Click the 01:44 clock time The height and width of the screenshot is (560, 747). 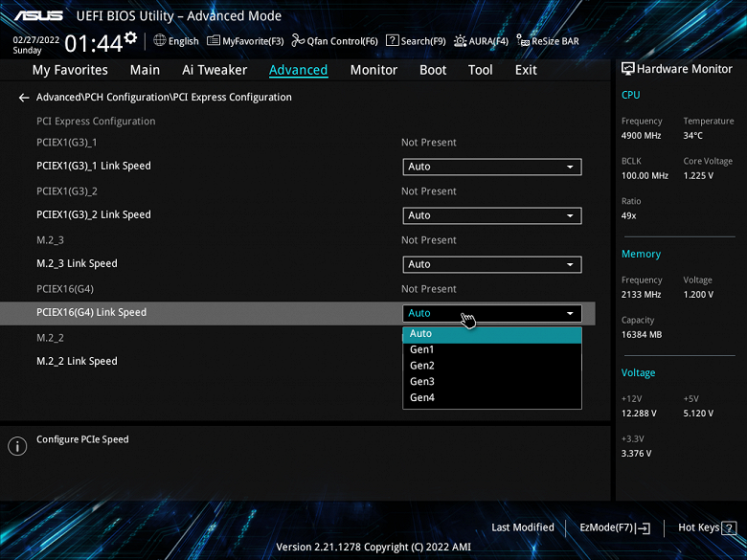94,44
